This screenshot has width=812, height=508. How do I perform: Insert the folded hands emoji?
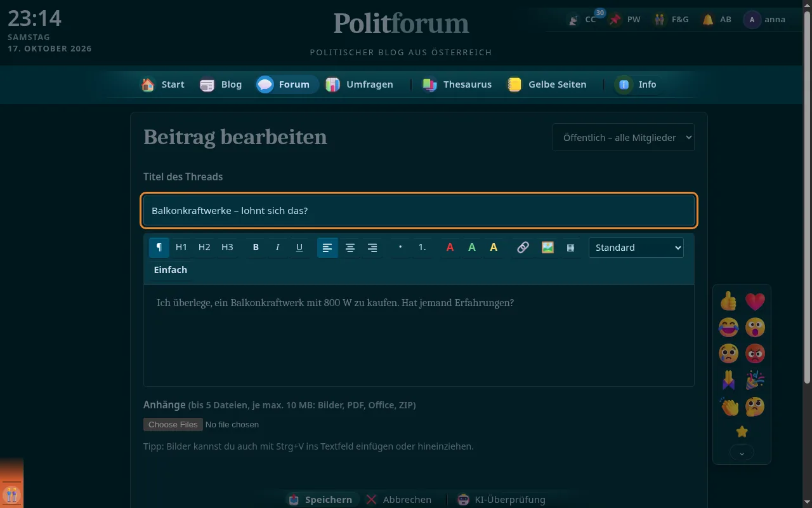[729, 380]
